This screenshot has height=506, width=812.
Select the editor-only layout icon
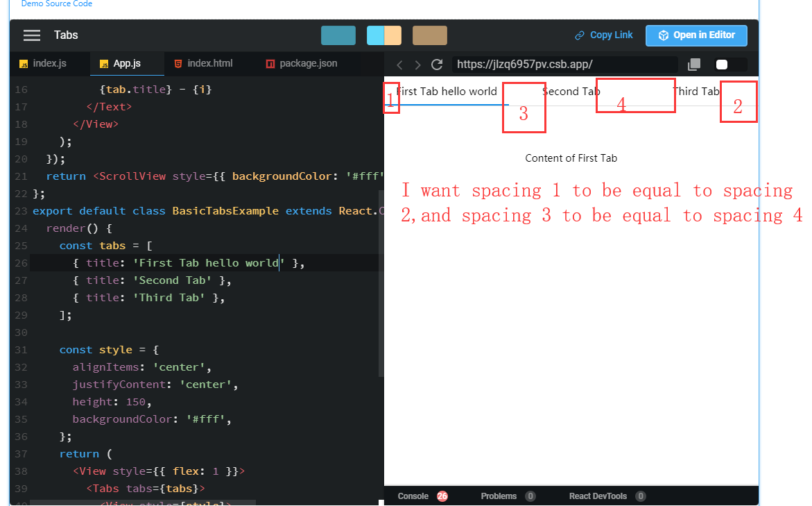338,35
